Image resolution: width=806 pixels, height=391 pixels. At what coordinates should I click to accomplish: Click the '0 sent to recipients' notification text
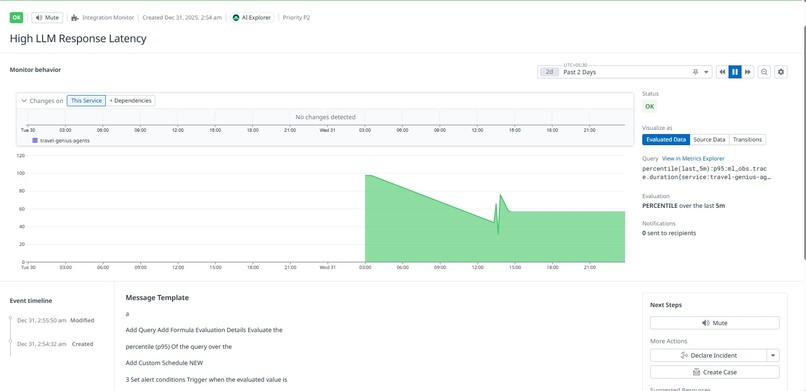pos(669,233)
